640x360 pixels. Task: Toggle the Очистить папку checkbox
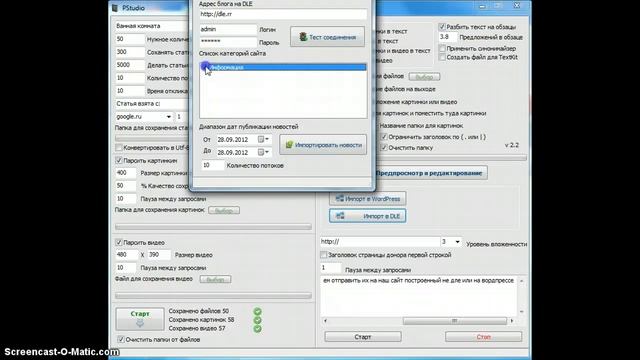(x=384, y=148)
